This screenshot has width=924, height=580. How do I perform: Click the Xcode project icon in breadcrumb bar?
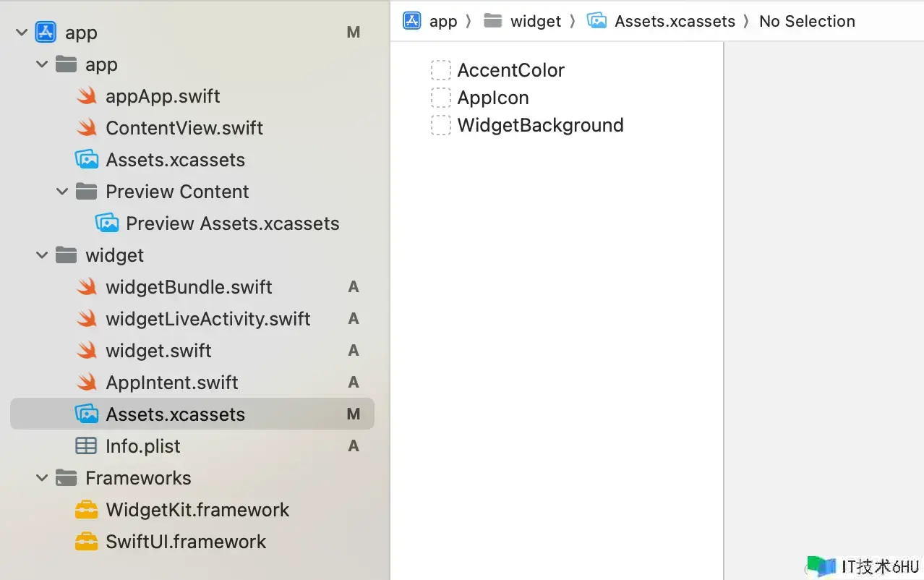click(x=412, y=21)
